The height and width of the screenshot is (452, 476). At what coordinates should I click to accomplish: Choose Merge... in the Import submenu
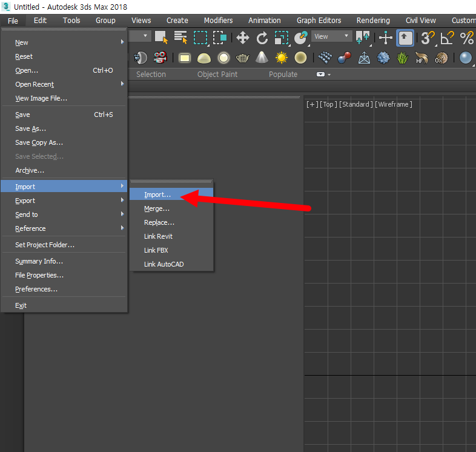coord(171,208)
